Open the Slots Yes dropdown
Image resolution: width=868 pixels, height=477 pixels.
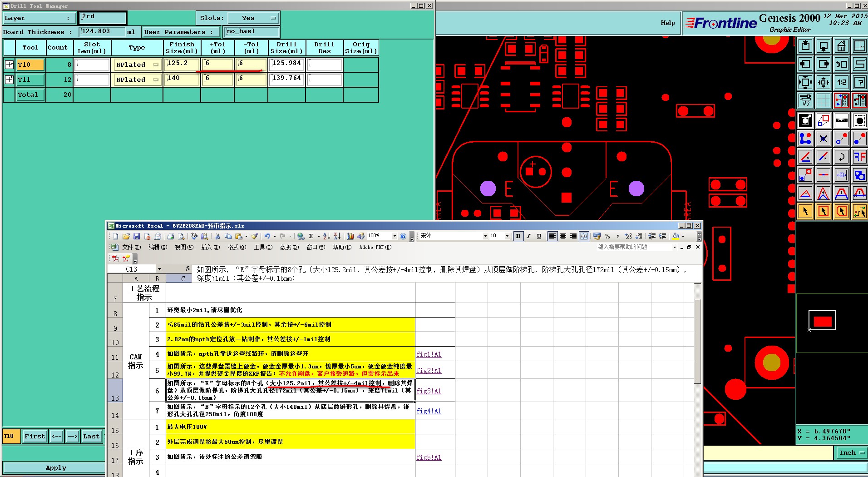point(253,18)
